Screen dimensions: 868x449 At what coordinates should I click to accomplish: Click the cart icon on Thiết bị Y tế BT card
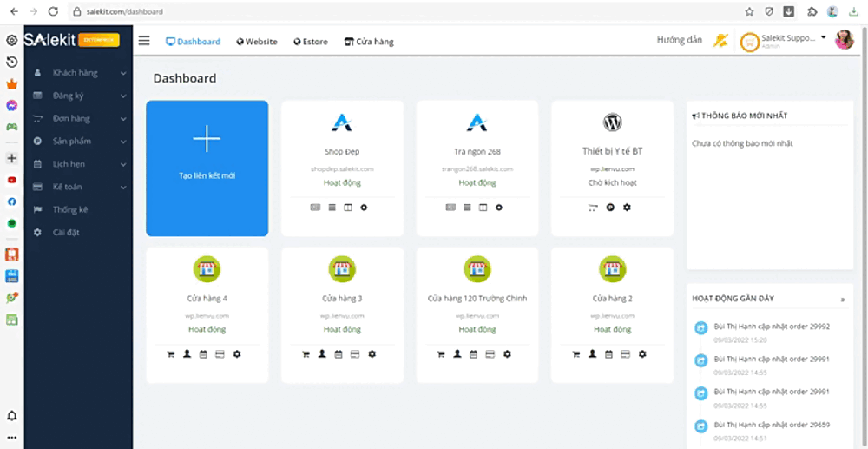(x=593, y=208)
